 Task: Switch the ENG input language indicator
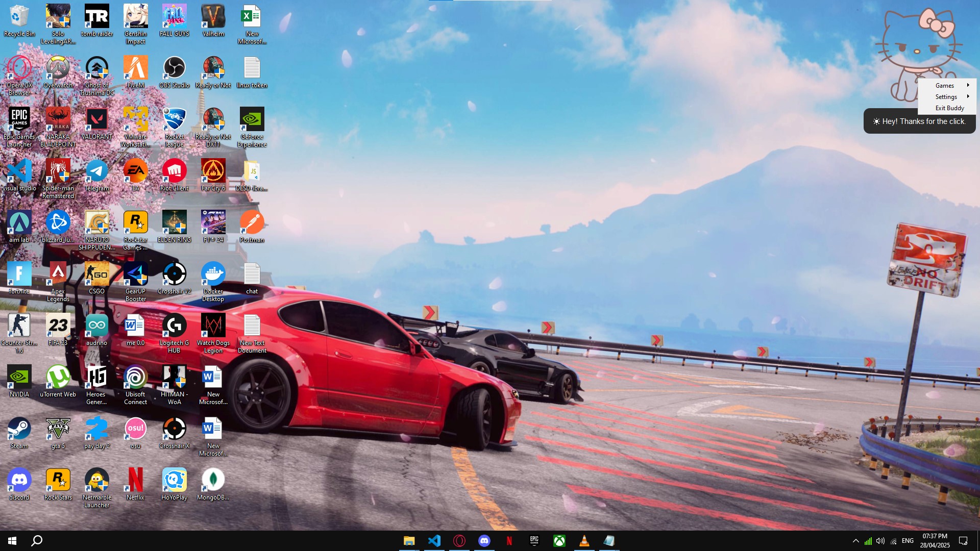[x=908, y=541]
